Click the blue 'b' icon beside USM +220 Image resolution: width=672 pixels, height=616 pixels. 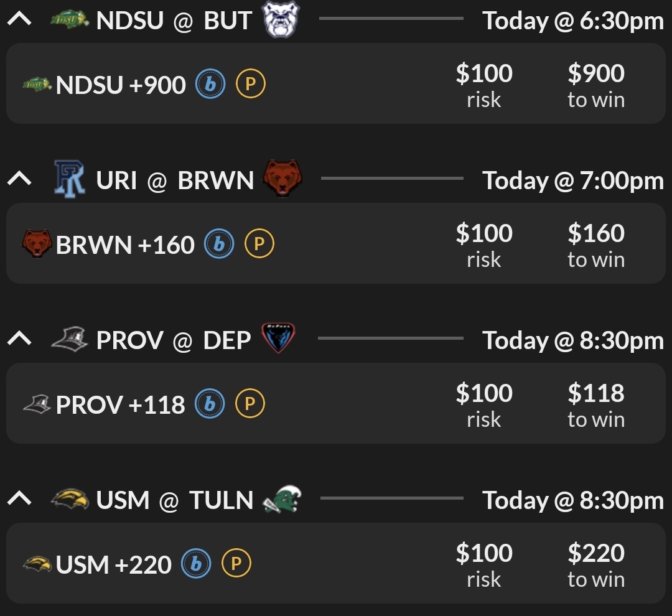[196, 564]
